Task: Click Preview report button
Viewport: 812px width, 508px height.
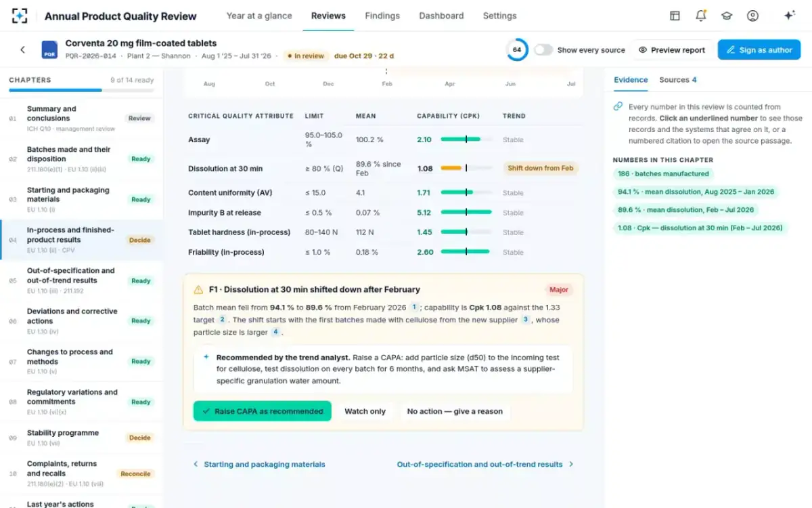Action: click(x=672, y=49)
